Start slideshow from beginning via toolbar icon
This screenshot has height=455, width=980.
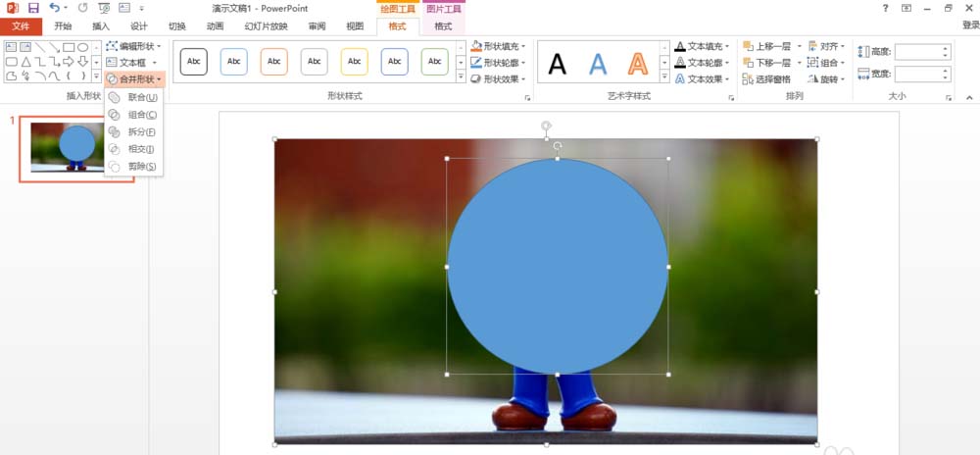[104, 8]
